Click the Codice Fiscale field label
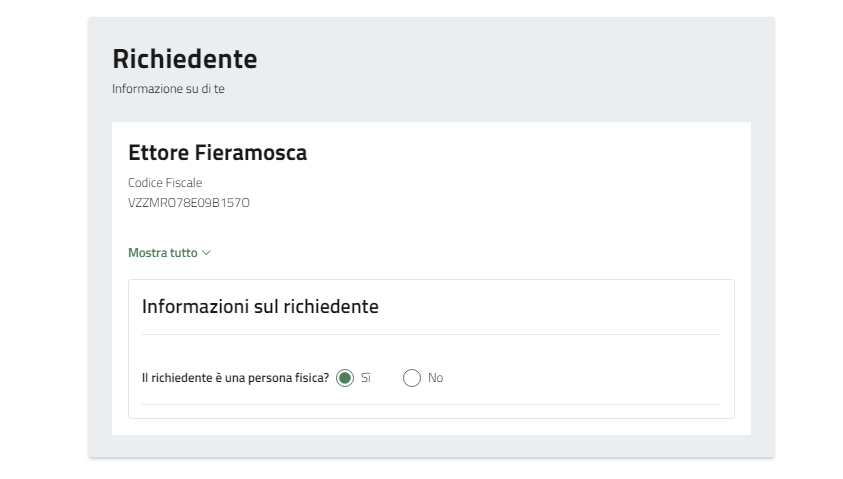The image size is (843, 479). [x=165, y=183]
